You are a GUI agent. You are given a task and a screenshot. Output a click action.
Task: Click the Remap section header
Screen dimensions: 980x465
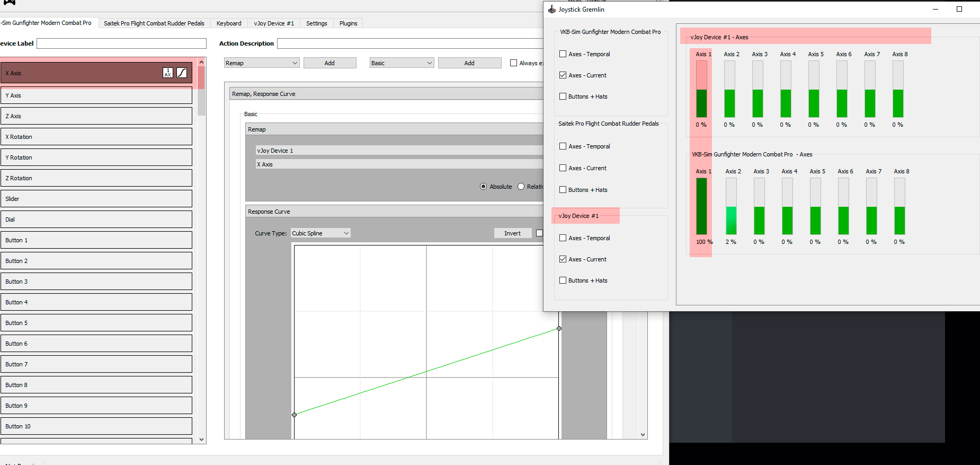(395, 129)
